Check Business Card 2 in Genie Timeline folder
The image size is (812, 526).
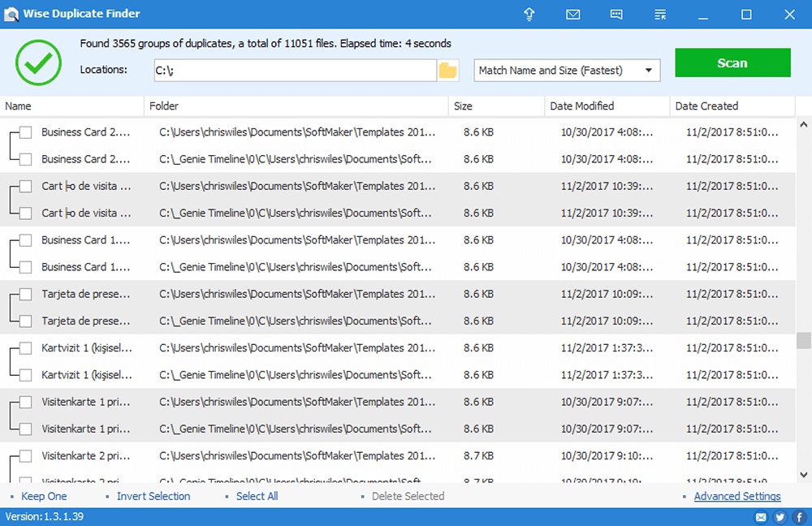point(25,159)
